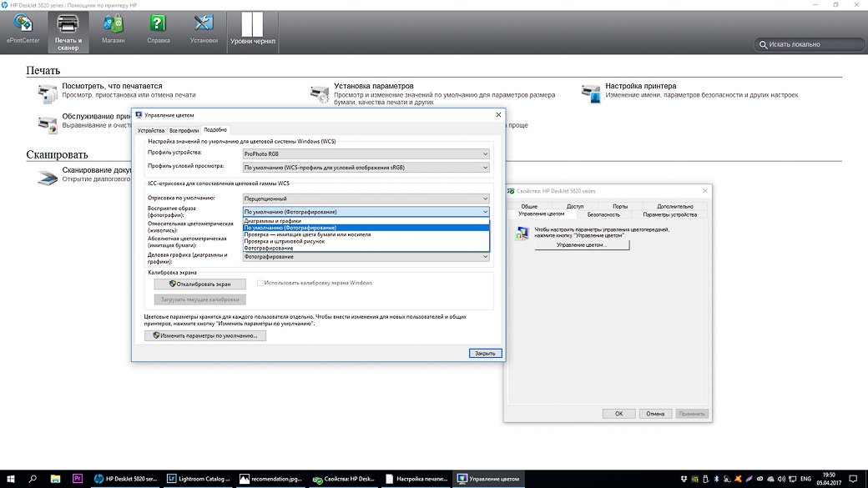This screenshot has height=488, width=868.
Task: Select Управление цветом tab in properties
Action: 542,214
